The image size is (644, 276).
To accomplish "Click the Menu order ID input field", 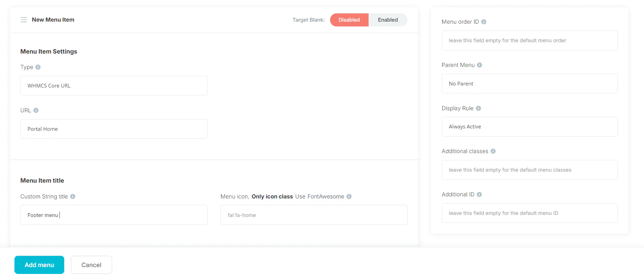I will (x=530, y=41).
